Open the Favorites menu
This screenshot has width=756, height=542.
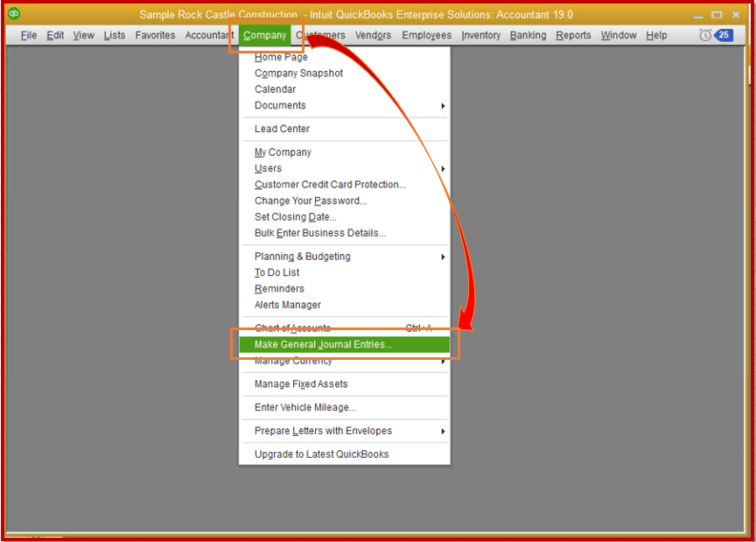[x=155, y=35]
